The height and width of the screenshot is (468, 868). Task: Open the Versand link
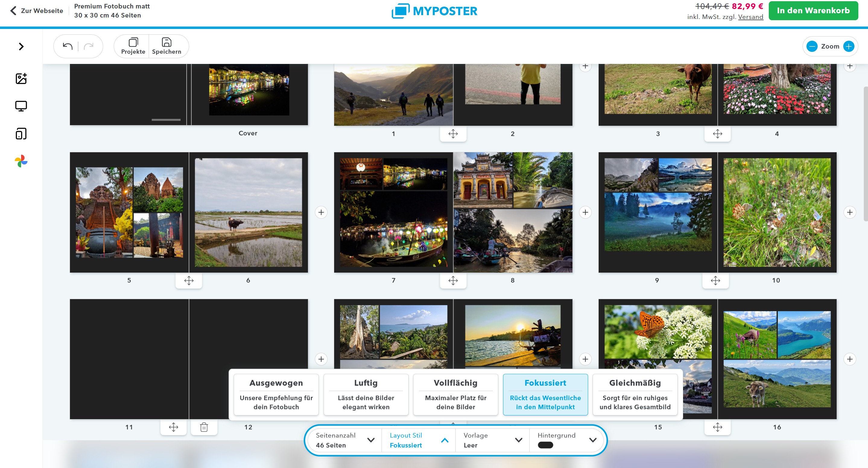tap(750, 17)
